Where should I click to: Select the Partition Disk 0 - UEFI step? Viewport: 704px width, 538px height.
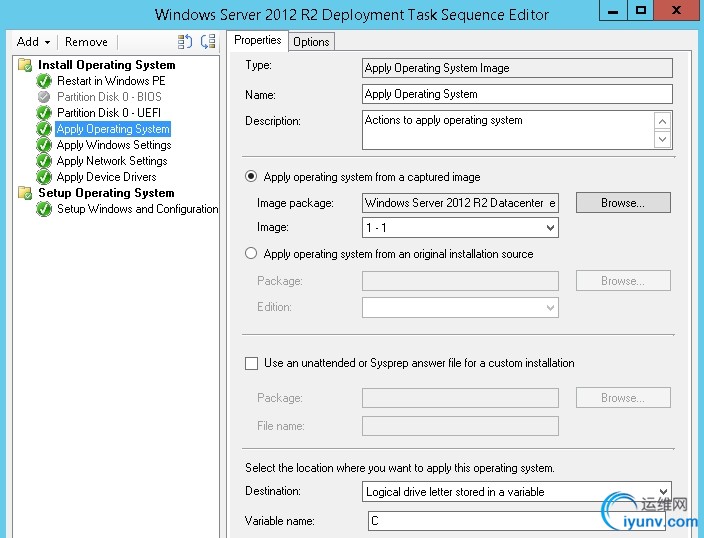pyautogui.click(x=109, y=113)
